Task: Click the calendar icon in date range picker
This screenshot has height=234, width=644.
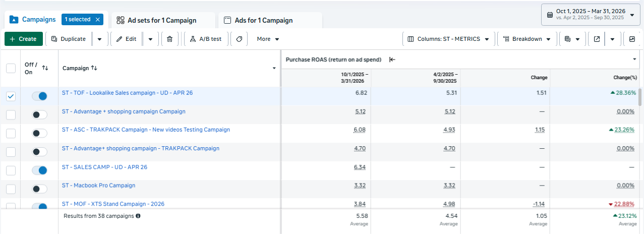Action: point(550,15)
